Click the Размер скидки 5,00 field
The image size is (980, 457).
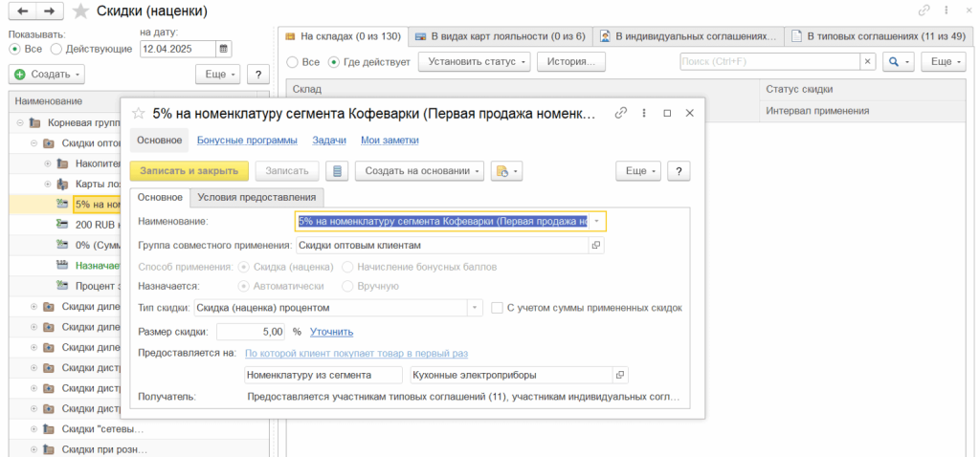[252, 332]
